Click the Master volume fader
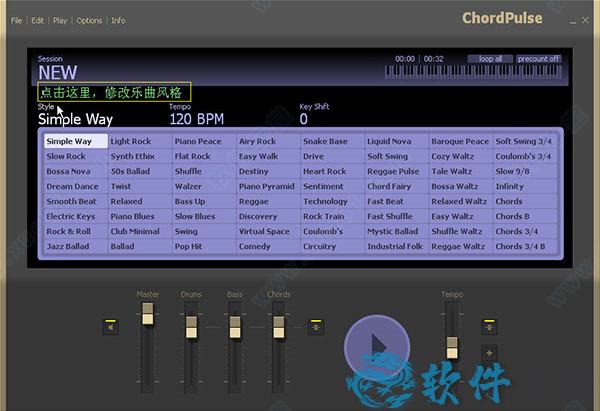The width and height of the screenshot is (600, 411). [148, 316]
